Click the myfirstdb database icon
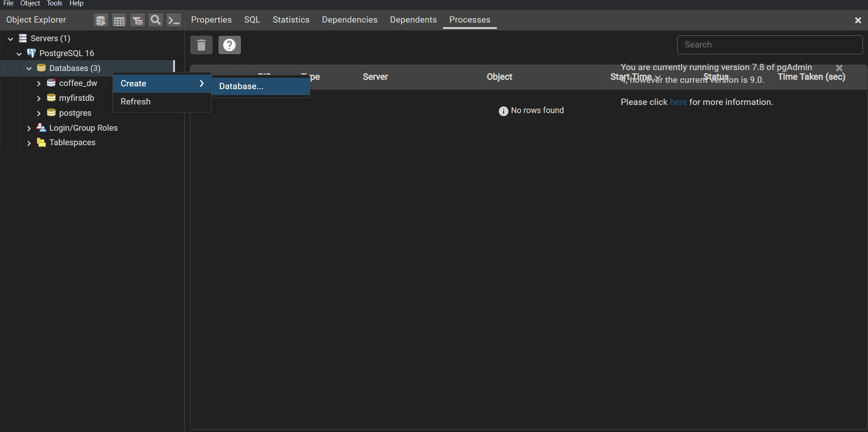This screenshot has width=868, height=432. pos(51,98)
